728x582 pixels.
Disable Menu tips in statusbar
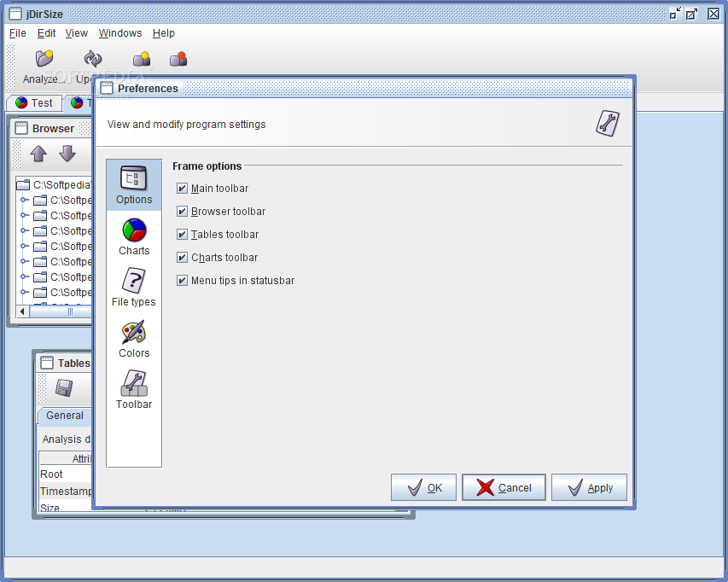[182, 280]
